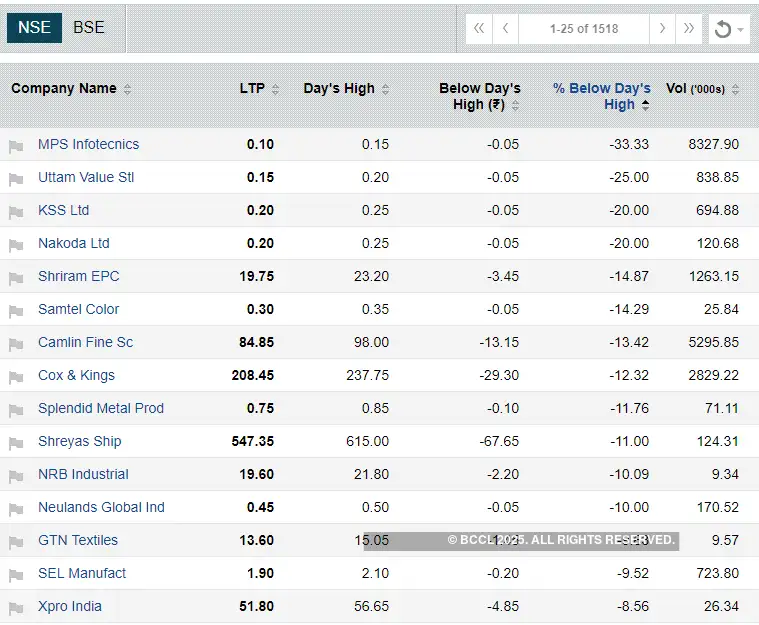This screenshot has height=625, width=759.
Task: Go to previous page of results
Action: click(505, 29)
